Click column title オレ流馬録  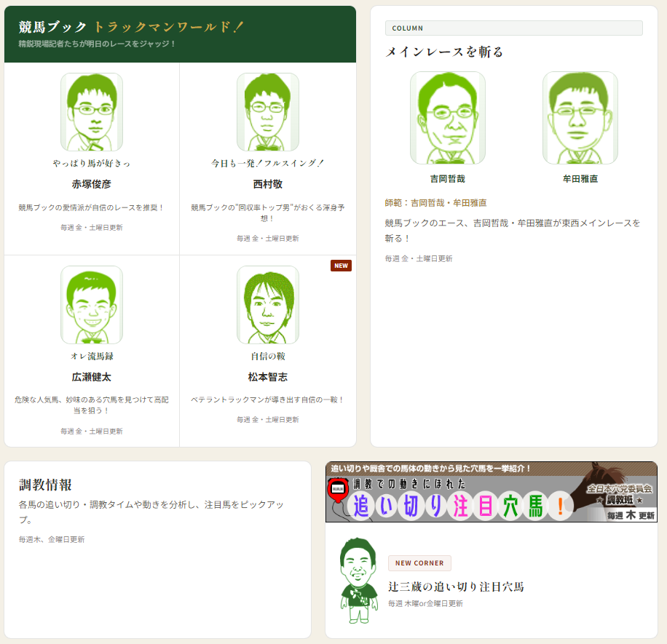[92, 357]
